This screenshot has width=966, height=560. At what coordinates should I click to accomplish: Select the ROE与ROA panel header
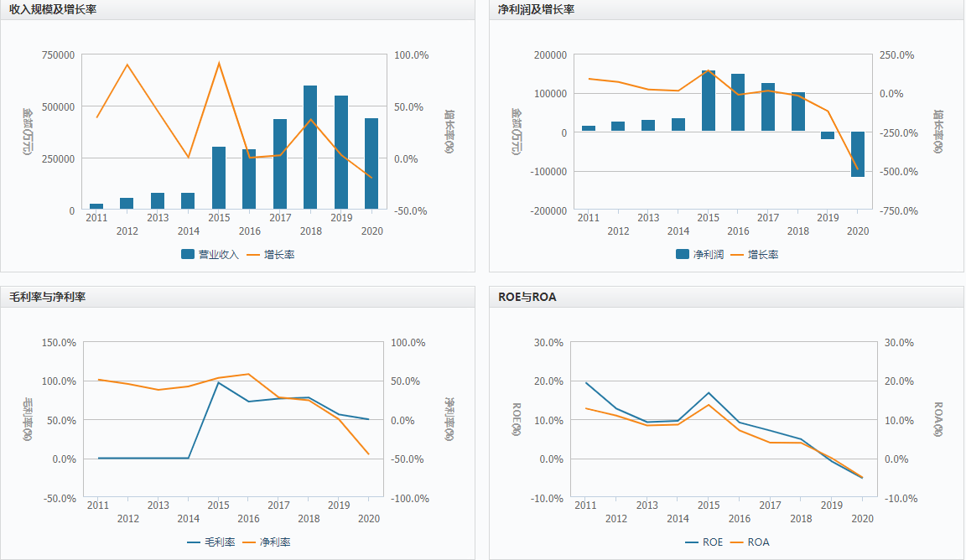[527, 297]
